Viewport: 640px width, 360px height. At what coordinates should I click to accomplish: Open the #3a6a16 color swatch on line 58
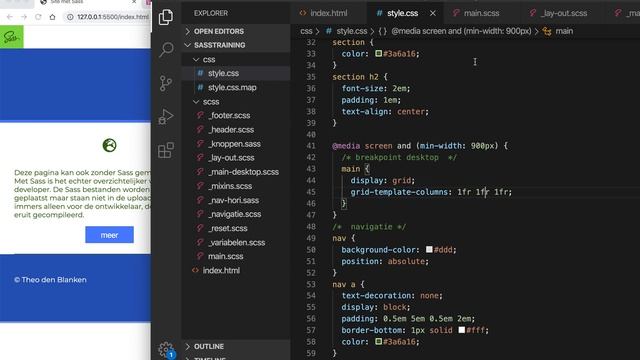[378, 341]
